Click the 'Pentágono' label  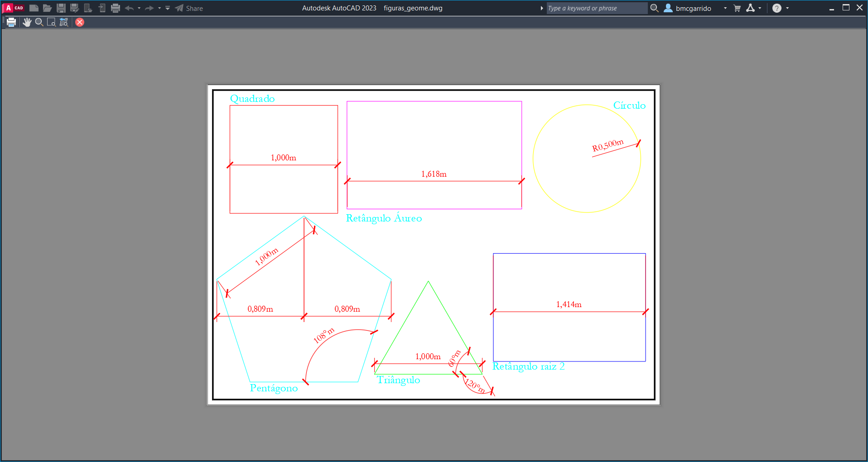pos(274,389)
